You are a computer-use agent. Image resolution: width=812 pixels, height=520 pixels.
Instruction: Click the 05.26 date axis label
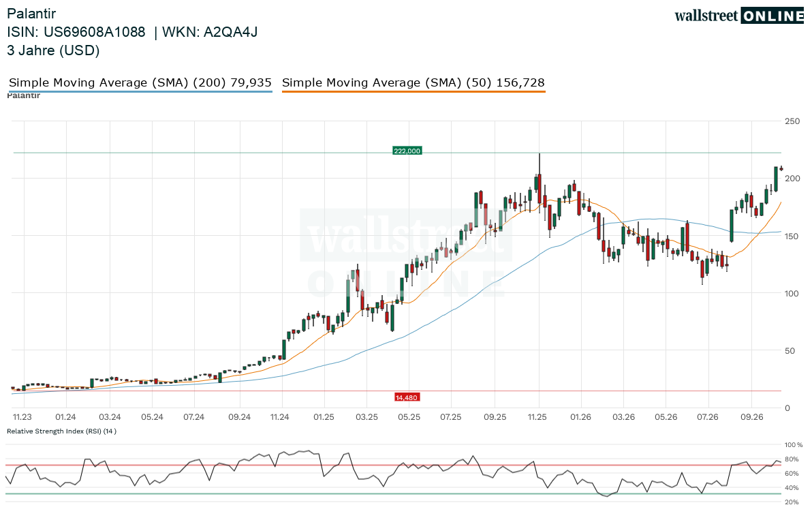pyautogui.click(x=666, y=417)
